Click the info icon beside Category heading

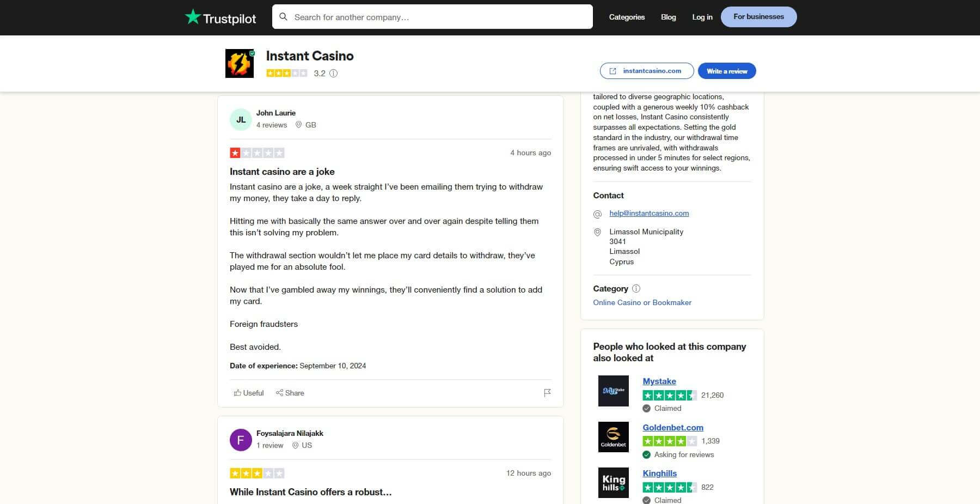point(635,289)
